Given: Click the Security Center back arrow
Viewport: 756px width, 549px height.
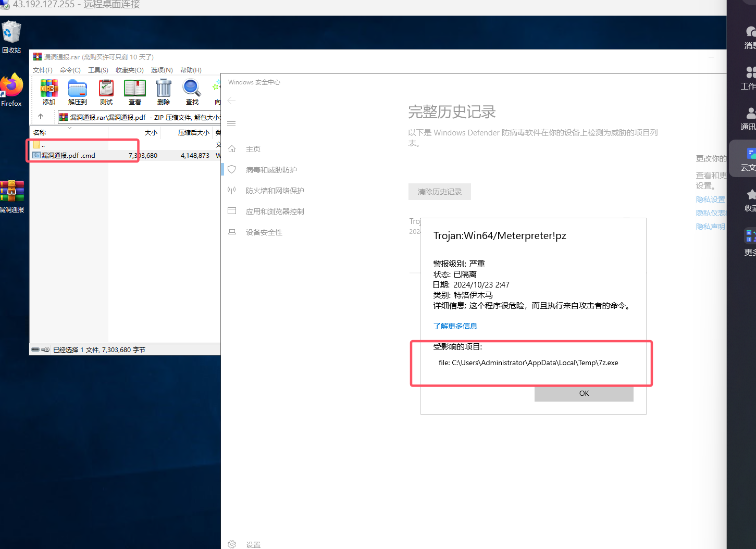Looking at the screenshot, I should click(x=232, y=101).
